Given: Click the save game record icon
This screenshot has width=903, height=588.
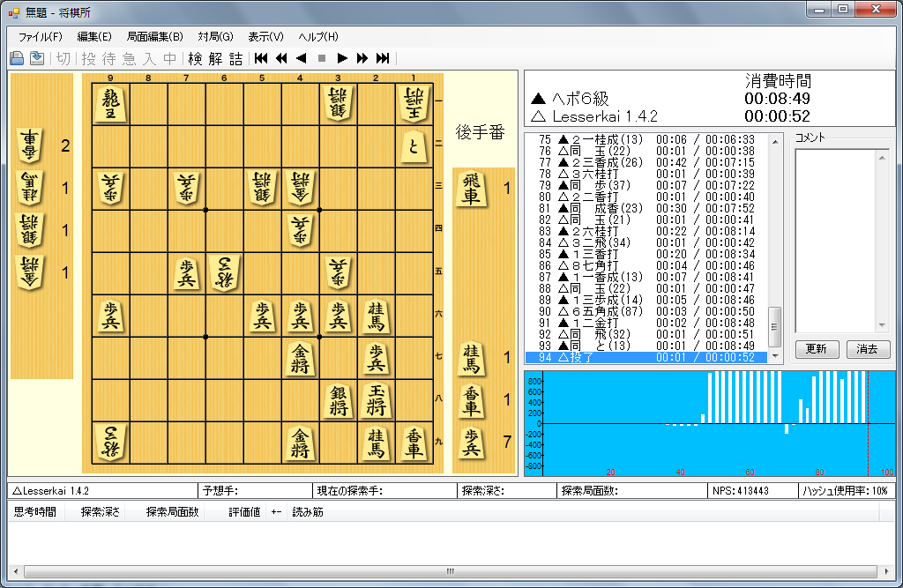Looking at the screenshot, I should click(37, 59).
